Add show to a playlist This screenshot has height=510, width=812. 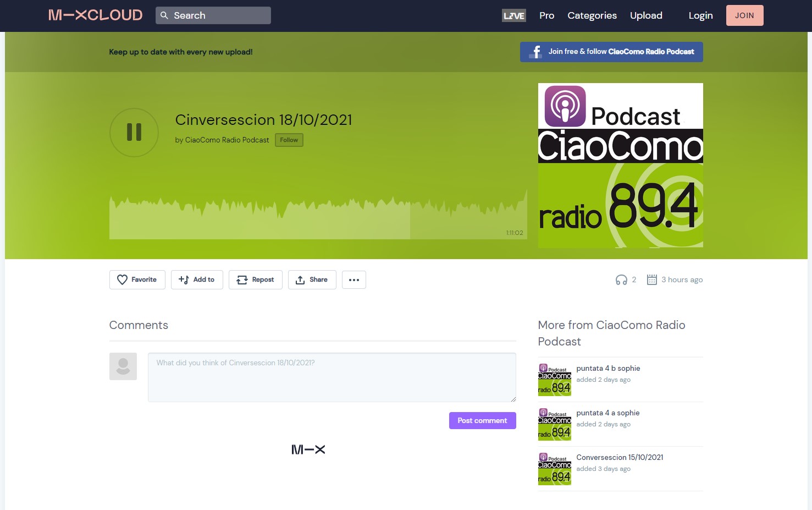point(197,279)
